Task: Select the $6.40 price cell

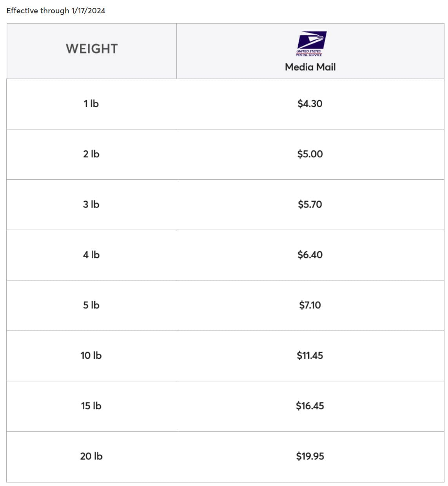Action: click(310, 255)
